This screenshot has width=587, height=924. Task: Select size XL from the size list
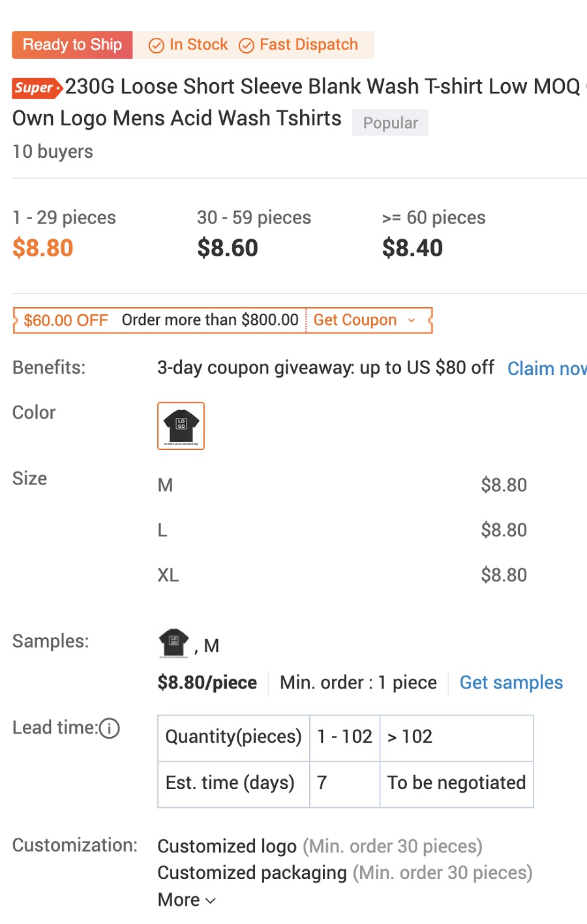coord(168,574)
